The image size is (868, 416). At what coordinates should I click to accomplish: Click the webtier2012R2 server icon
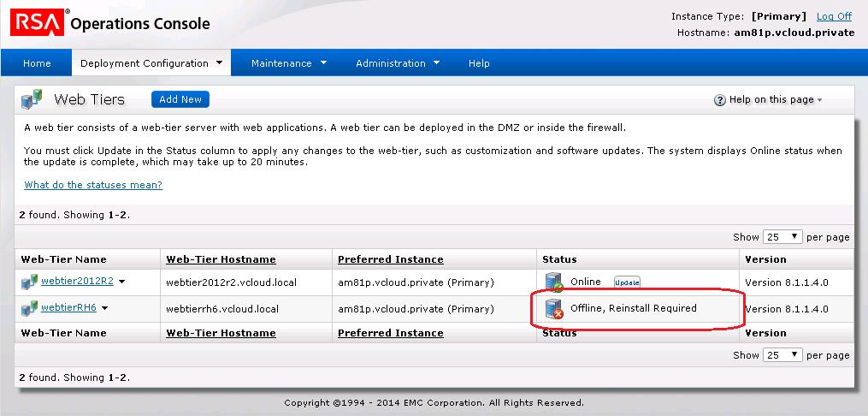click(30, 282)
